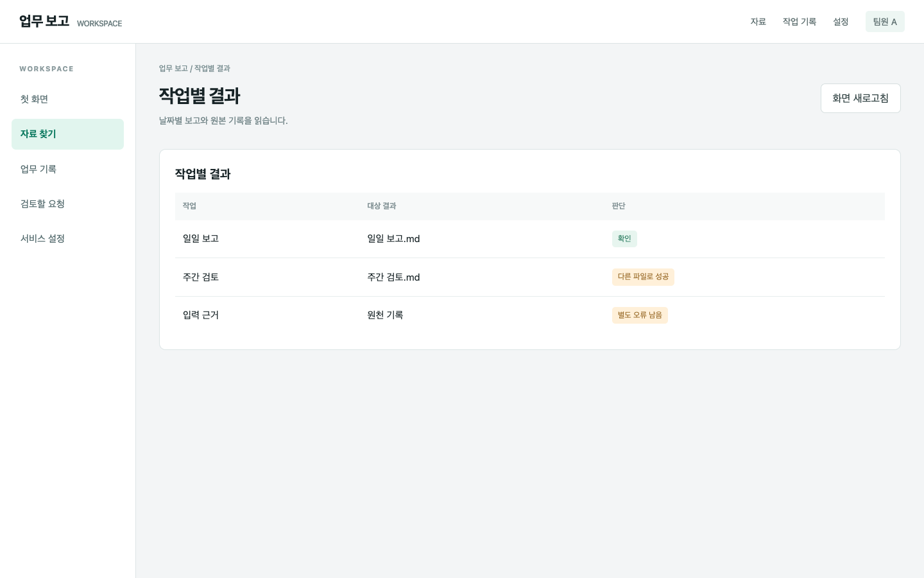Open 설정 in the top navigation
The width and height of the screenshot is (924, 578).
[x=841, y=22]
